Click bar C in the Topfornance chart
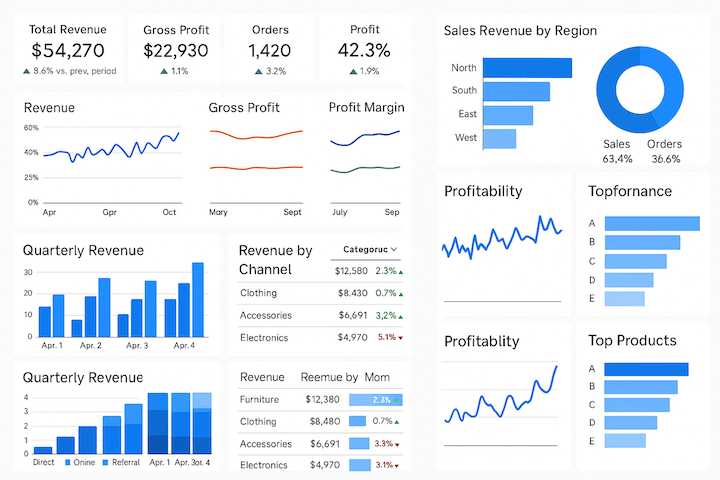720x480 pixels. coord(636,261)
